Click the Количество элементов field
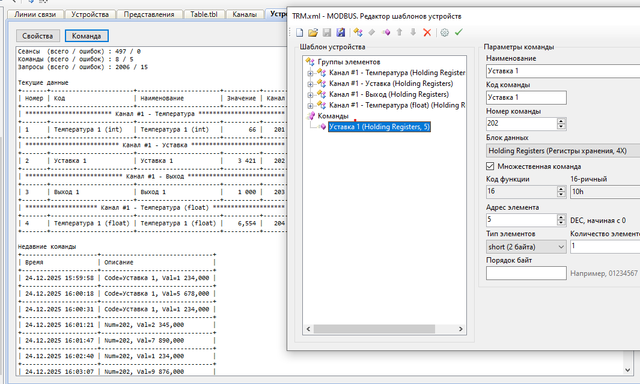640x384 pixels. tap(605, 246)
